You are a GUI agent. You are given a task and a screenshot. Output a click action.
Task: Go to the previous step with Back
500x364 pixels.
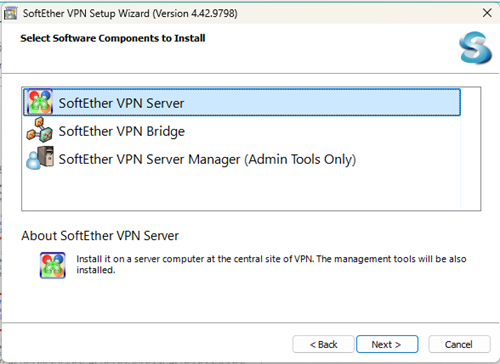click(323, 344)
